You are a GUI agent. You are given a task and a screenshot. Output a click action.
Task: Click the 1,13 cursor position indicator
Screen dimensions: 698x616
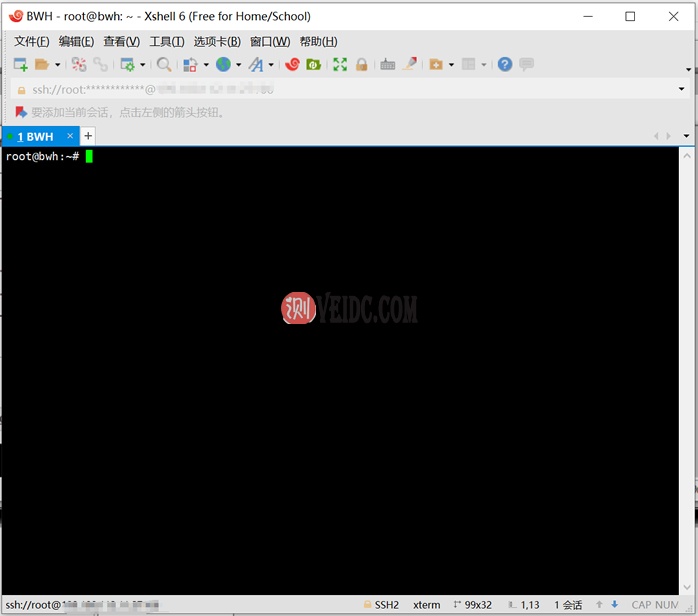(x=530, y=605)
